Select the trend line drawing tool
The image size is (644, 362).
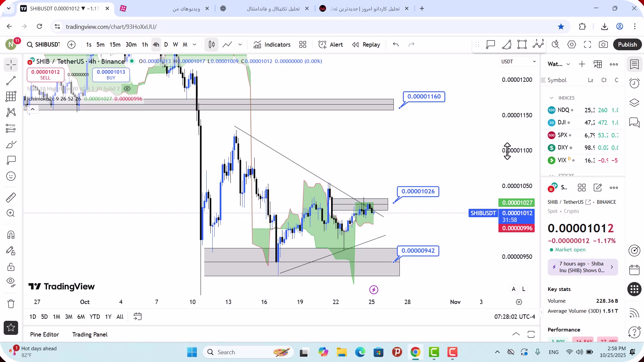point(11,81)
